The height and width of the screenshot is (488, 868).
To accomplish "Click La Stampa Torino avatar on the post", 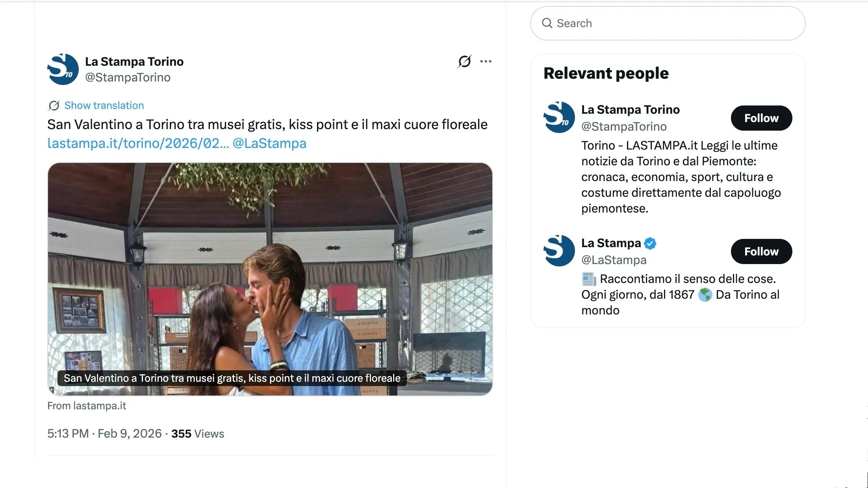I will pyautogui.click(x=63, y=69).
